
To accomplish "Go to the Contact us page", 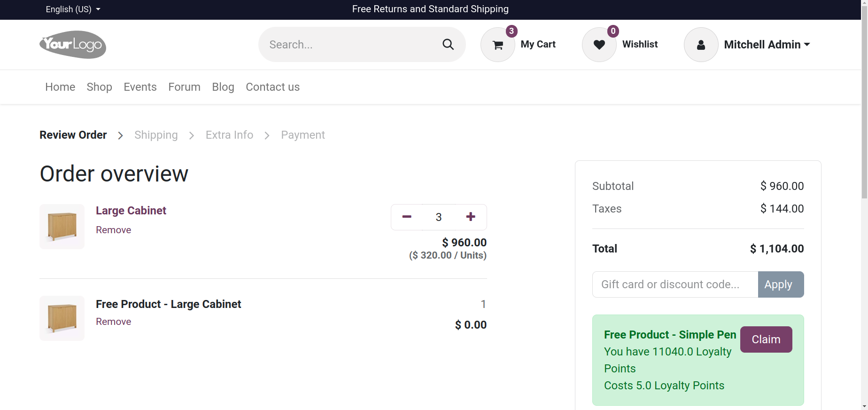I will [x=272, y=87].
